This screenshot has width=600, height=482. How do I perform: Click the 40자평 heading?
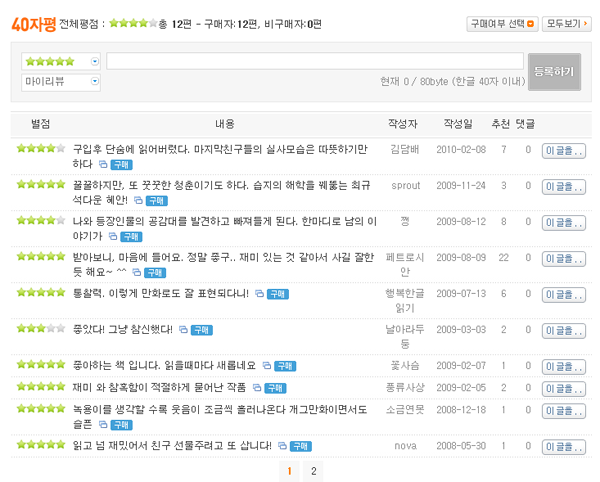click(34, 24)
